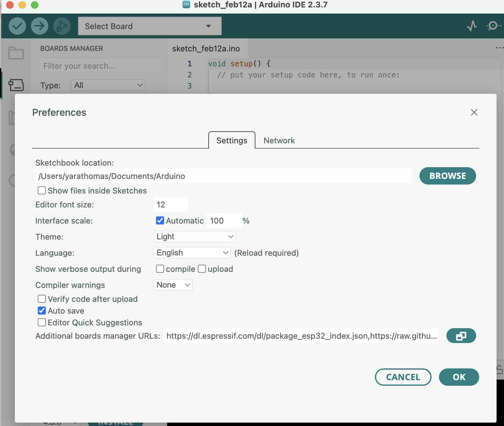Switch to the Network tab
The width and height of the screenshot is (504, 426).
279,141
